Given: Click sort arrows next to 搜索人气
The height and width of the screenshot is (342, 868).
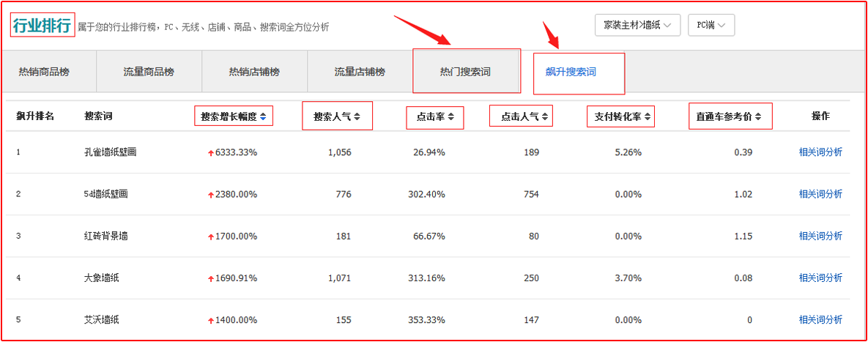Looking at the screenshot, I should click(x=357, y=116).
